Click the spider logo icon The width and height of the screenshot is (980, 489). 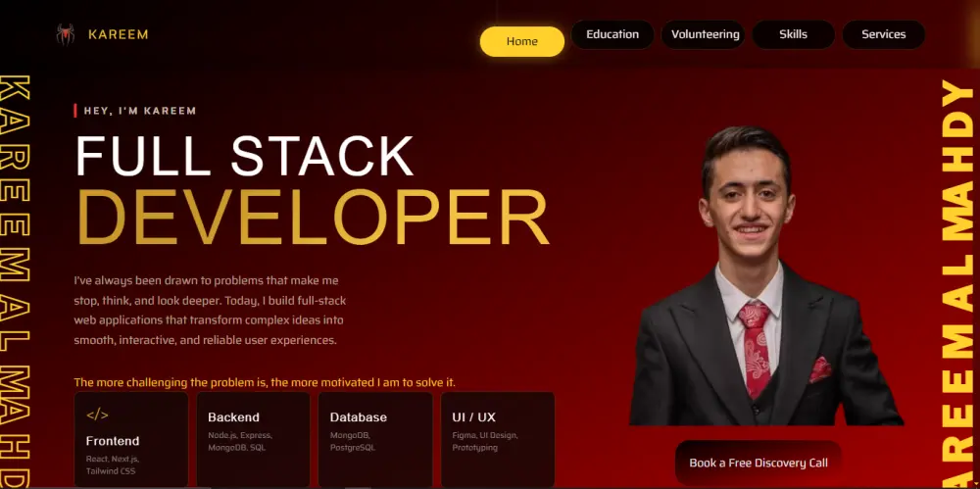point(65,34)
